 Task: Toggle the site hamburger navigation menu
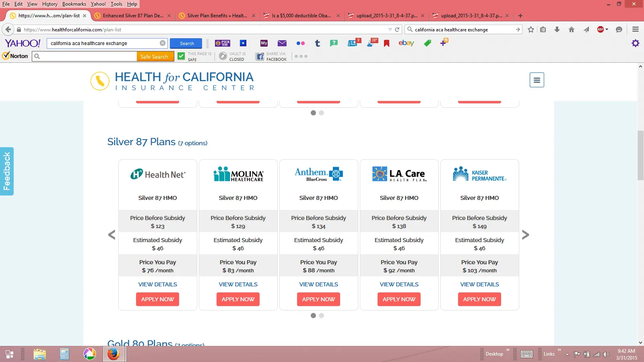[537, 80]
